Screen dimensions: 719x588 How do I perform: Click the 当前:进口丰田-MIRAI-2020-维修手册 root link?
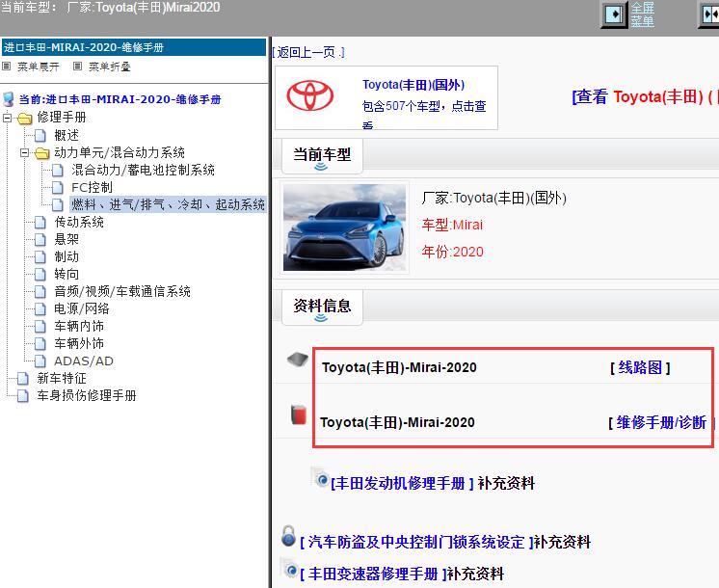(120, 99)
